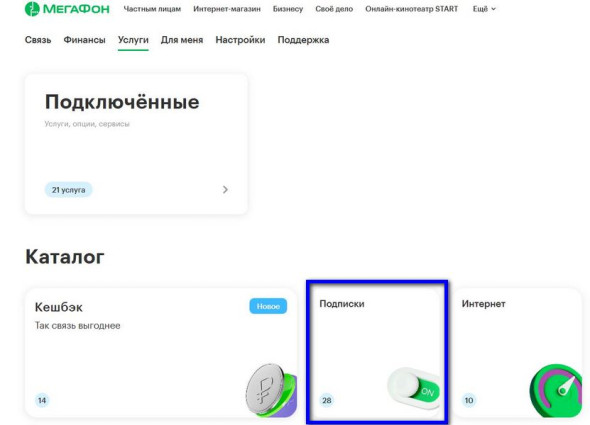Go to the Поддержка tab
This screenshot has width=590, height=425.
[303, 40]
